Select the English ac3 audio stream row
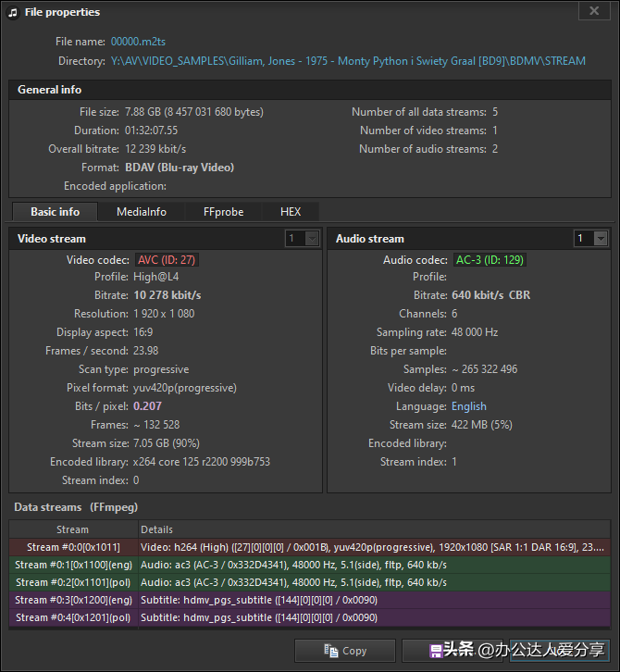Viewport: 620px width, 672px height. [x=310, y=565]
